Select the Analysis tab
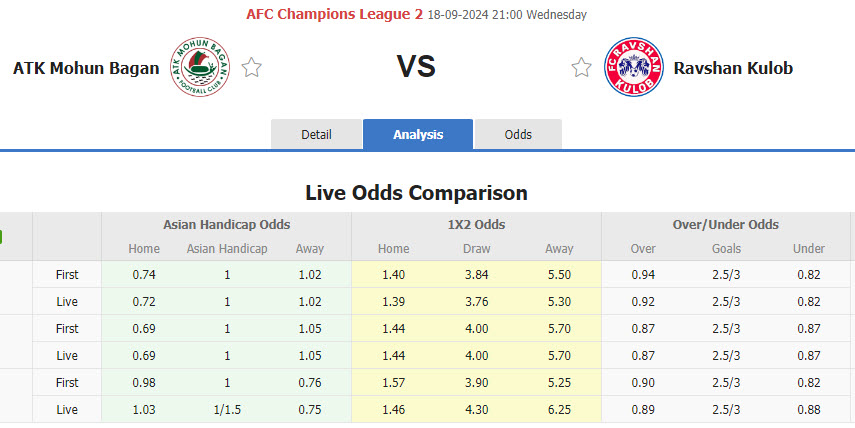This screenshot has height=428, width=855. click(418, 135)
